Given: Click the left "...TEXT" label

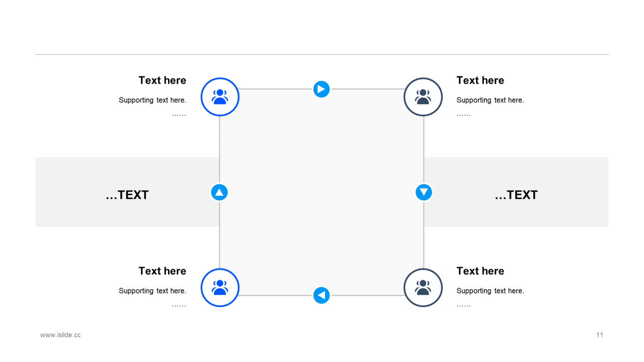Looking at the screenshot, I should coord(127,195).
